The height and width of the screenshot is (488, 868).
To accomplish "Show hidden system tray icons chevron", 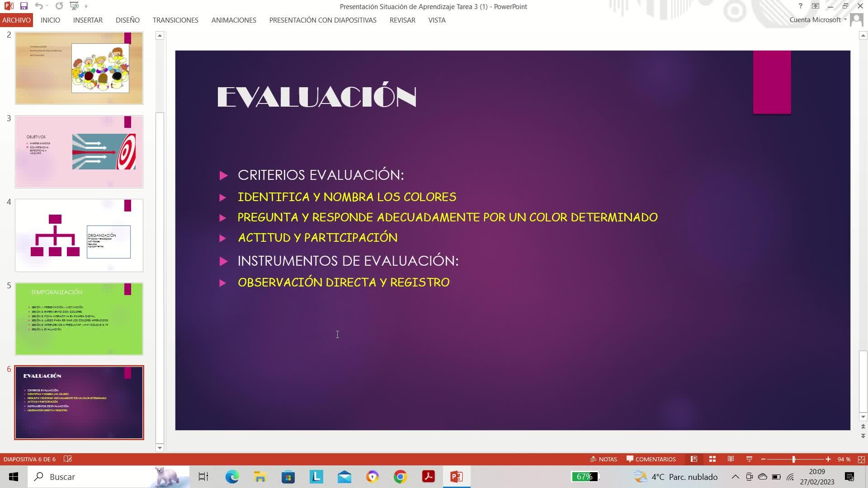I will 735,477.
